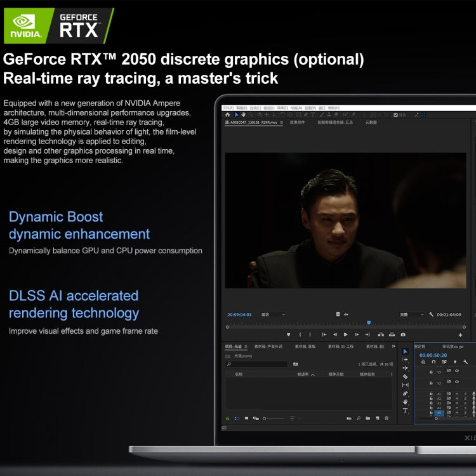Open the 完整 playback resolution dropdown
This screenshot has height=476, width=476.
[412, 315]
